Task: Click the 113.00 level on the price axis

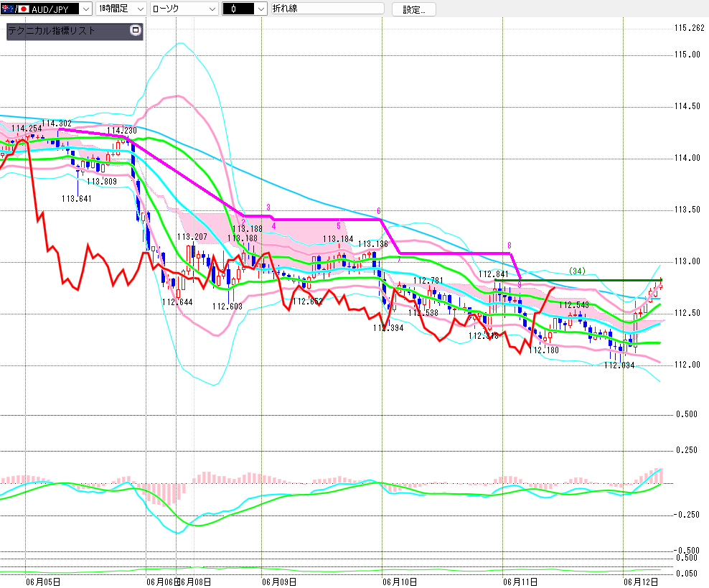Action: pyautogui.click(x=687, y=261)
